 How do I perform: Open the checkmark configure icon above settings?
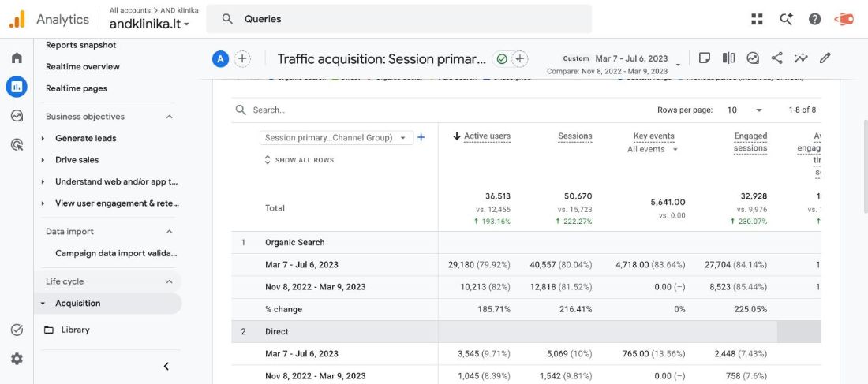coord(17,330)
